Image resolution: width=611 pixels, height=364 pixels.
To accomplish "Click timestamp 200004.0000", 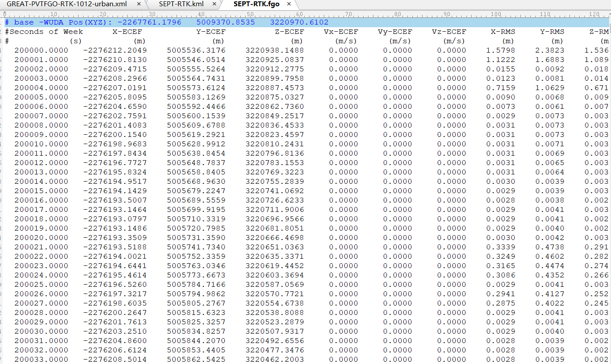I will pyautogui.click(x=42, y=88).
